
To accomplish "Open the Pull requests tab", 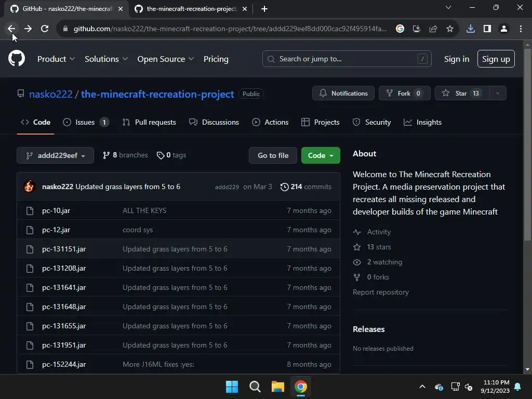I will [149, 122].
